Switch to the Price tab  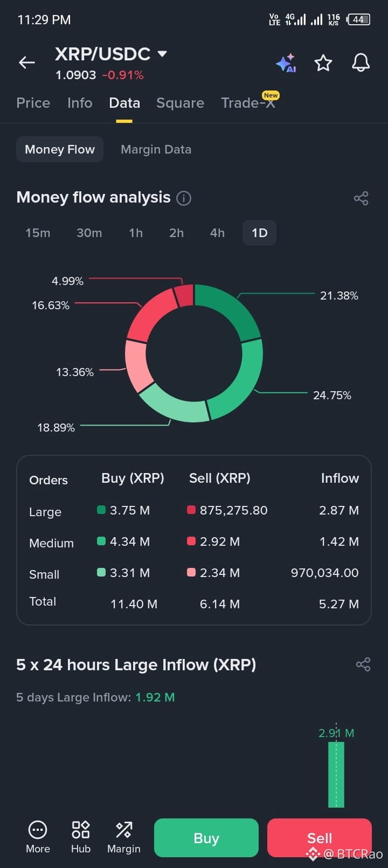33,103
